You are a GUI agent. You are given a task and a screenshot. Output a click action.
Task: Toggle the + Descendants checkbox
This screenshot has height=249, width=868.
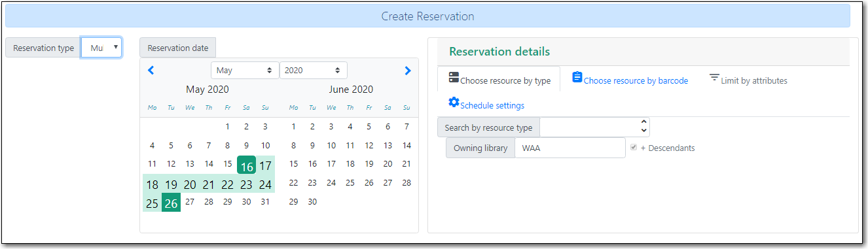pyautogui.click(x=633, y=148)
